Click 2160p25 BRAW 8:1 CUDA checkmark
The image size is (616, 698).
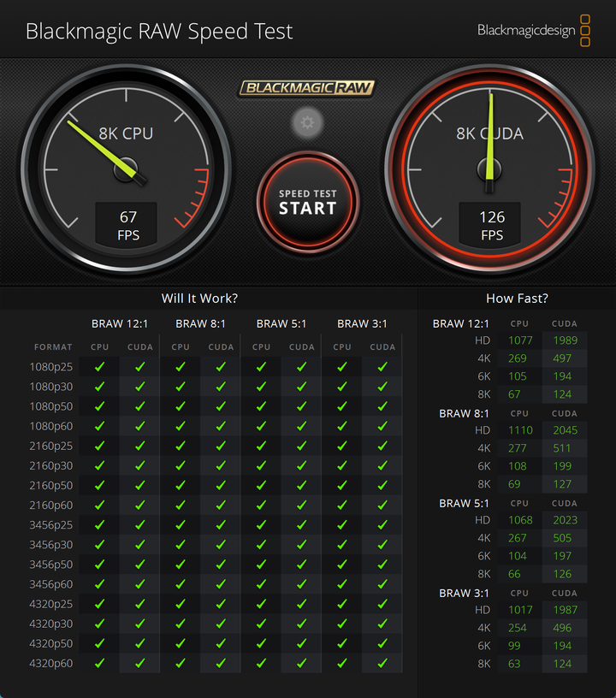(x=221, y=446)
